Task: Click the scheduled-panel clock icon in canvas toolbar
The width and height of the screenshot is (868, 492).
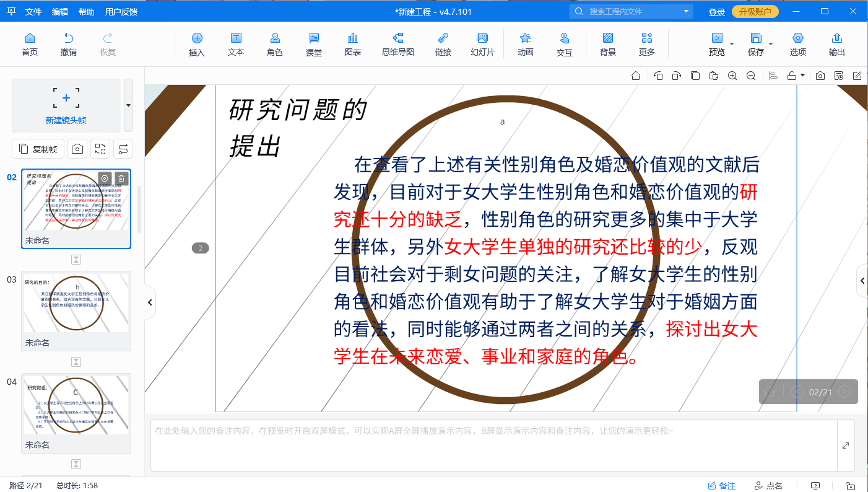Action: 839,76
